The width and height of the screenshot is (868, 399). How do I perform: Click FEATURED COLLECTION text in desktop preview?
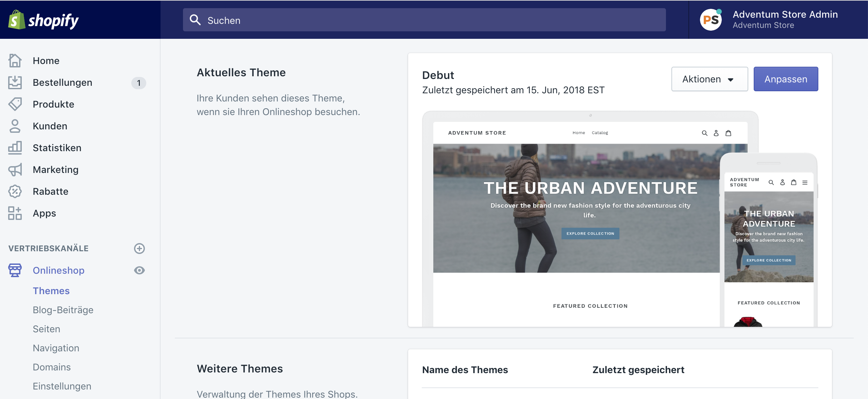590,306
